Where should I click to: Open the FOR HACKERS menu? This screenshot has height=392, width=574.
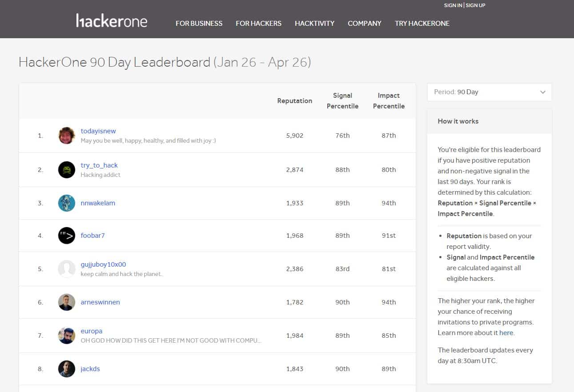point(258,23)
